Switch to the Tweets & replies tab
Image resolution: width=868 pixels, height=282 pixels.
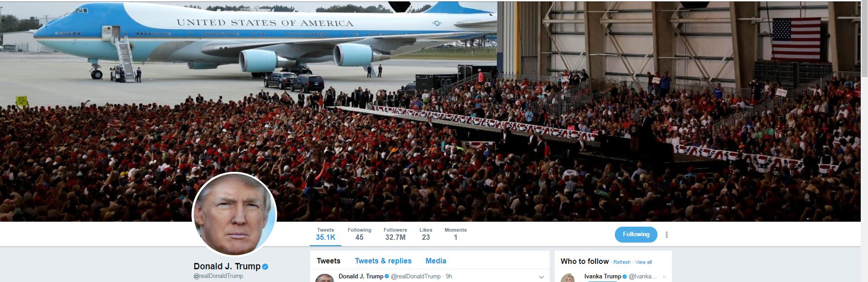[383, 261]
